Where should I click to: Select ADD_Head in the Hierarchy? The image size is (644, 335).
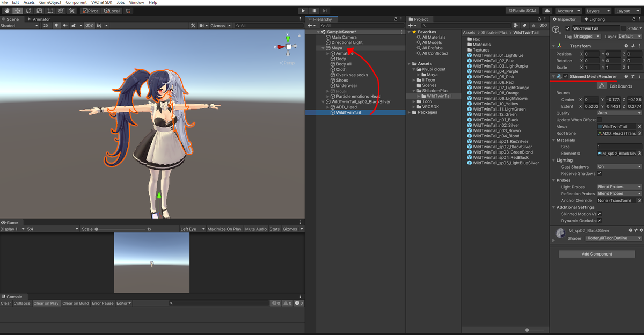(346, 107)
